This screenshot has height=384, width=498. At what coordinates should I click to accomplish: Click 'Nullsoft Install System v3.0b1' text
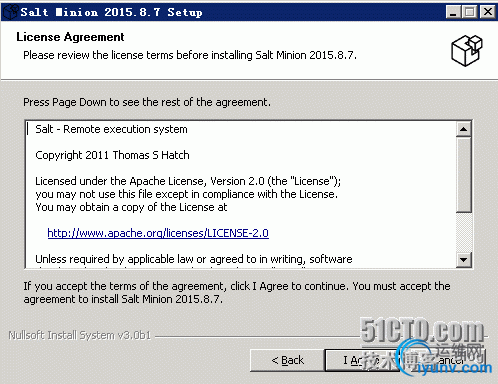click(x=80, y=335)
